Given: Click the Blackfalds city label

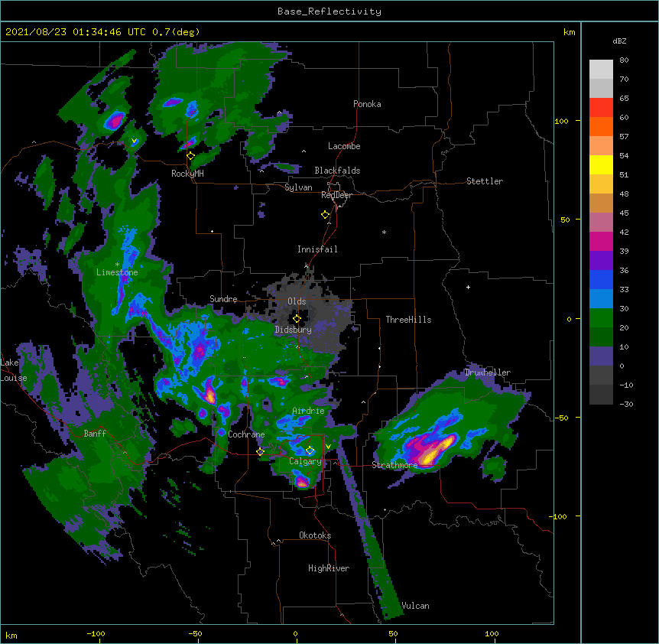Looking at the screenshot, I should click(337, 171).
